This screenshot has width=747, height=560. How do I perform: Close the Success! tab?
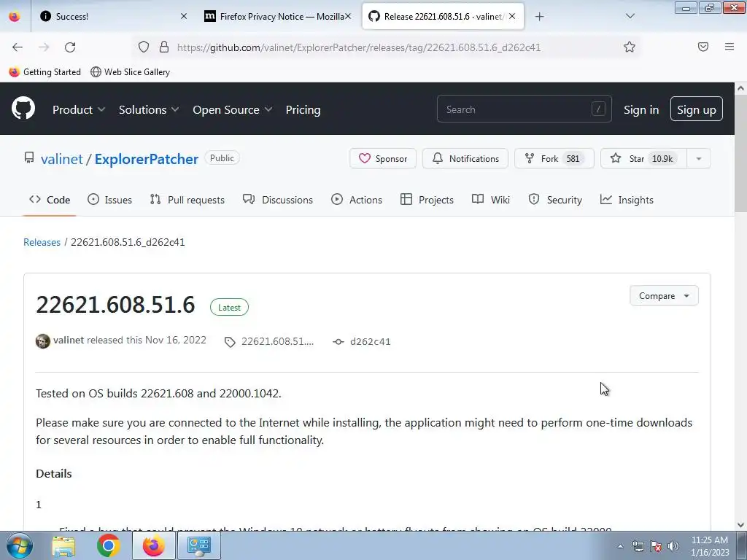click(184, 16)
